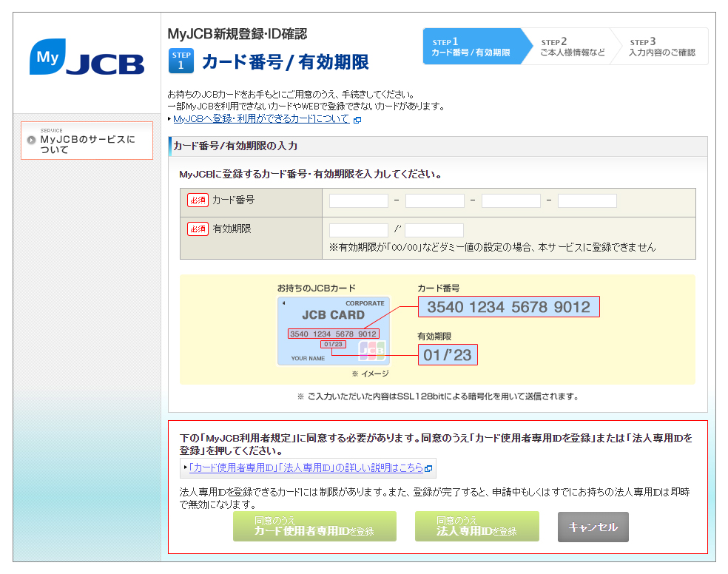
Task: Click the enlarged sample number 3540 1234 5678 9012
Action: pyautogui.click(x=509, y=307)
